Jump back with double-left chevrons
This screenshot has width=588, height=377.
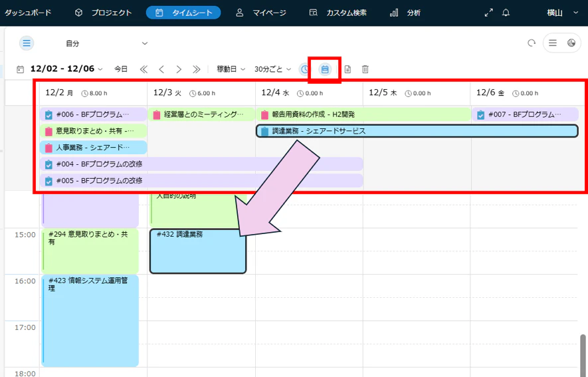(x=144, y=69)
